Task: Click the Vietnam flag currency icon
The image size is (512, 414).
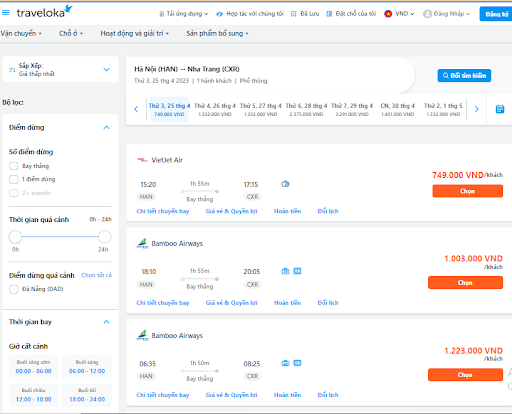Action: click(388, 14)
